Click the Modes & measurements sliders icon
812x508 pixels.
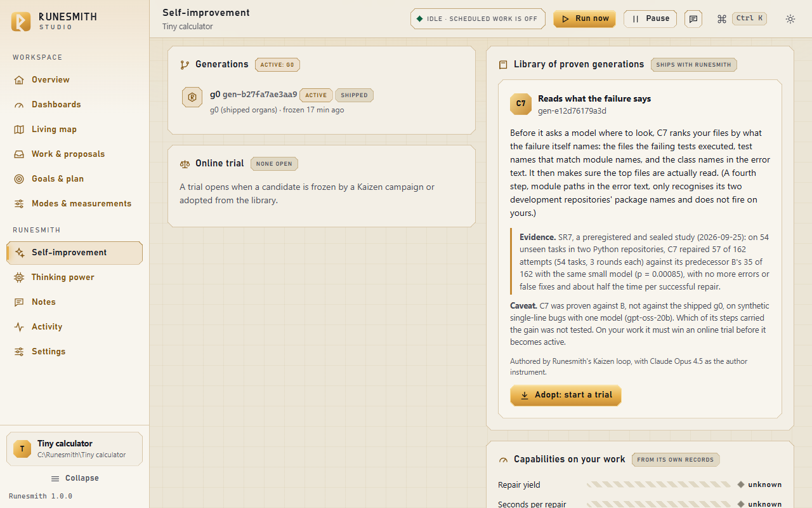coord(19,203)
